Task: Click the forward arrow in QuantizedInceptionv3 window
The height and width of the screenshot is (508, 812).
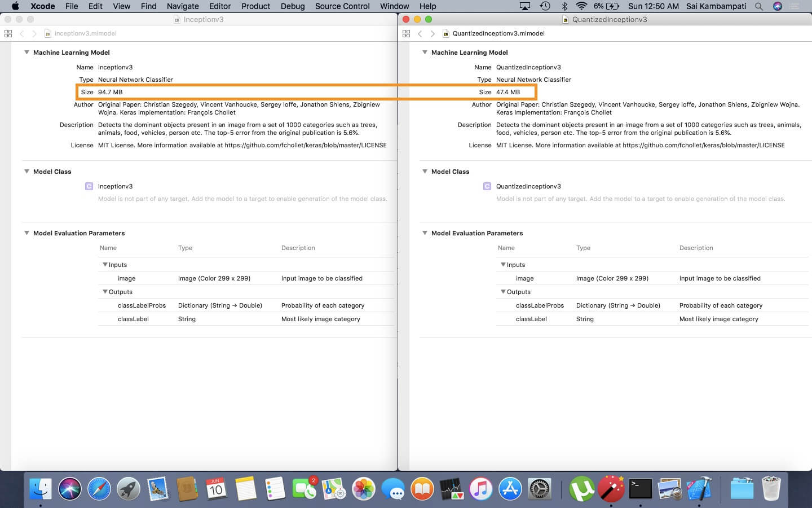Action: (433, 33)
